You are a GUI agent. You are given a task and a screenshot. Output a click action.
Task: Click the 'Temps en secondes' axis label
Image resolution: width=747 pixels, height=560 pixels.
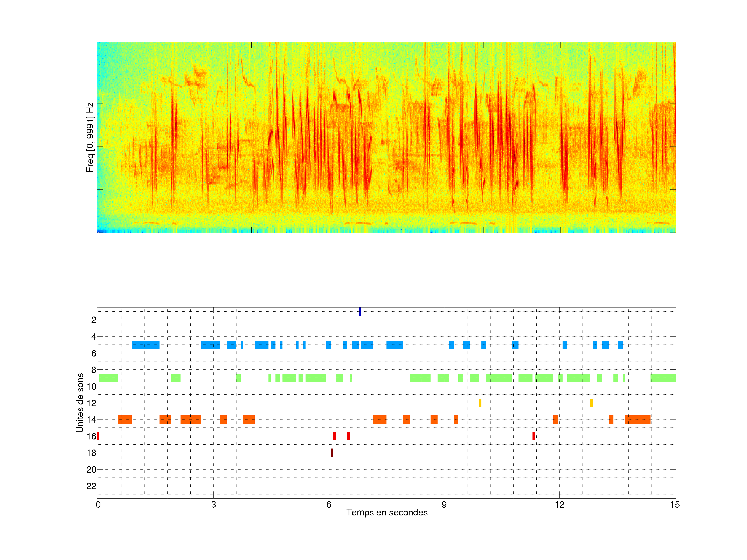(387, 512)
